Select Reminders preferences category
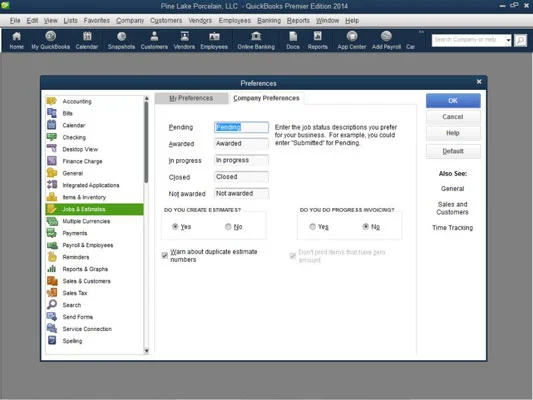Image resolution: width=533 pixels, height=400 pixels. [x=94, y=257]
